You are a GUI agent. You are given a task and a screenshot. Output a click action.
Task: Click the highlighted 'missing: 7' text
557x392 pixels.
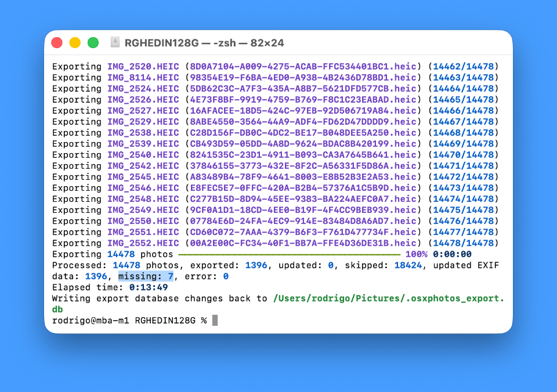pos(146,276)
